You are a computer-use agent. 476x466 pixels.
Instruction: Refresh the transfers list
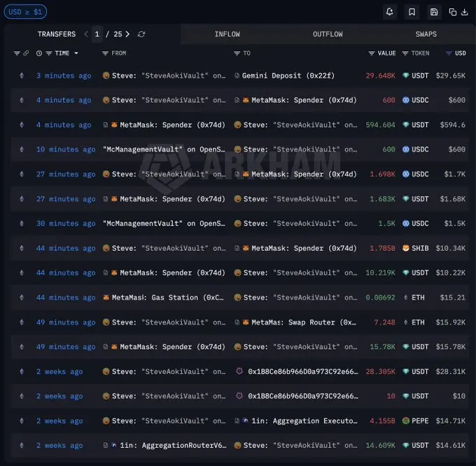[141, 34]
